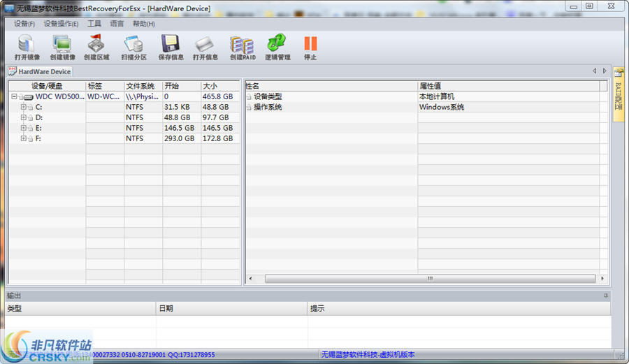Expand the E: partition node
This screenshot has height=364, width=629.
click(x=23, y=128)
